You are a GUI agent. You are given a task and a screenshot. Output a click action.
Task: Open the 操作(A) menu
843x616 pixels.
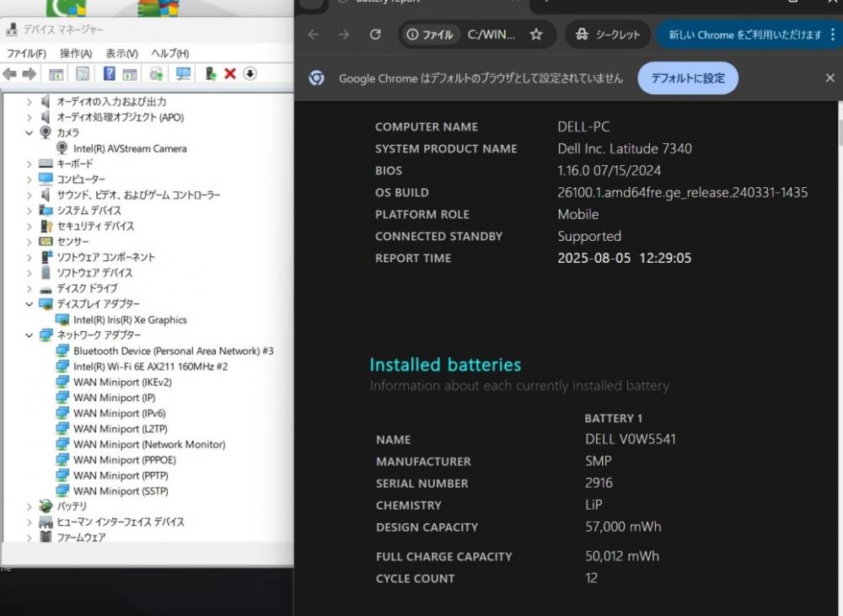pos(76,54)
